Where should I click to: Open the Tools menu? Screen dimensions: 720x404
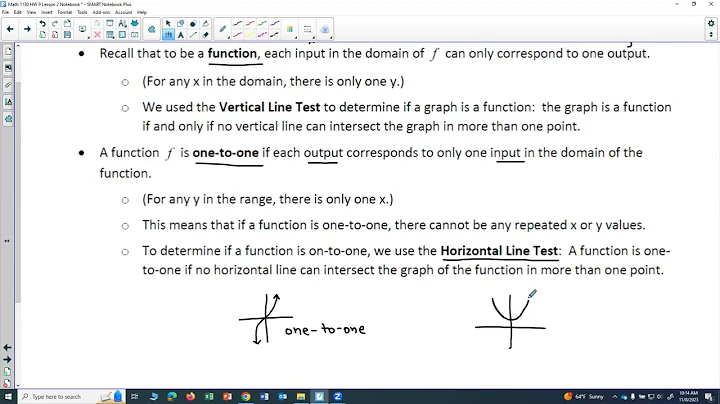(82, 12)
